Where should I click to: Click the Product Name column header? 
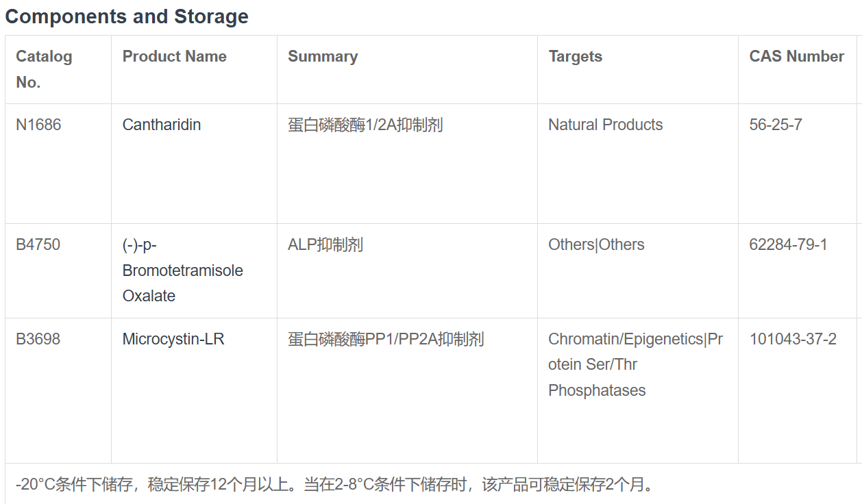point(175,56)
